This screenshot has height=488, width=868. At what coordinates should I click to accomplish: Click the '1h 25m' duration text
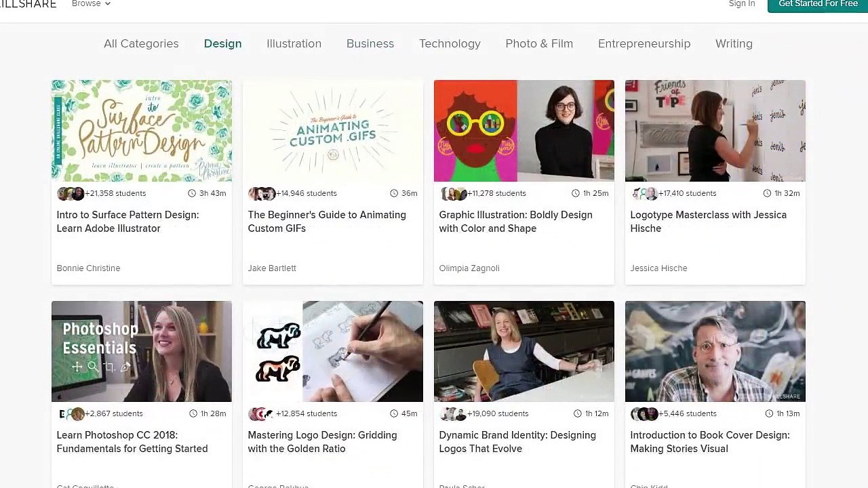(x=596, y=193)
